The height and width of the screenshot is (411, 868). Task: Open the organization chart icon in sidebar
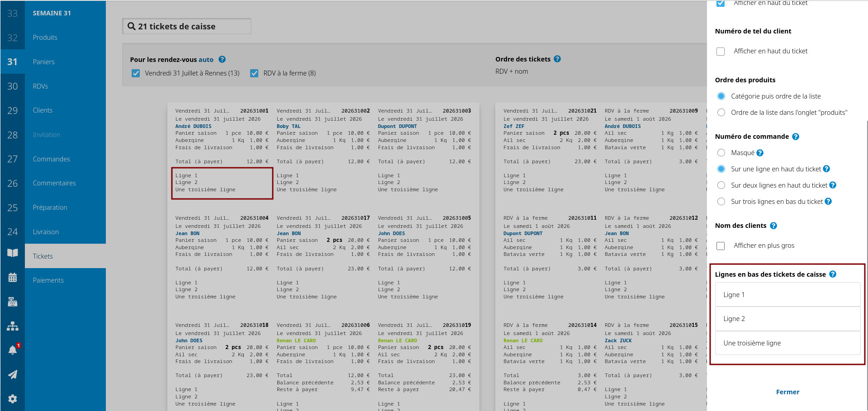point(13,326)
